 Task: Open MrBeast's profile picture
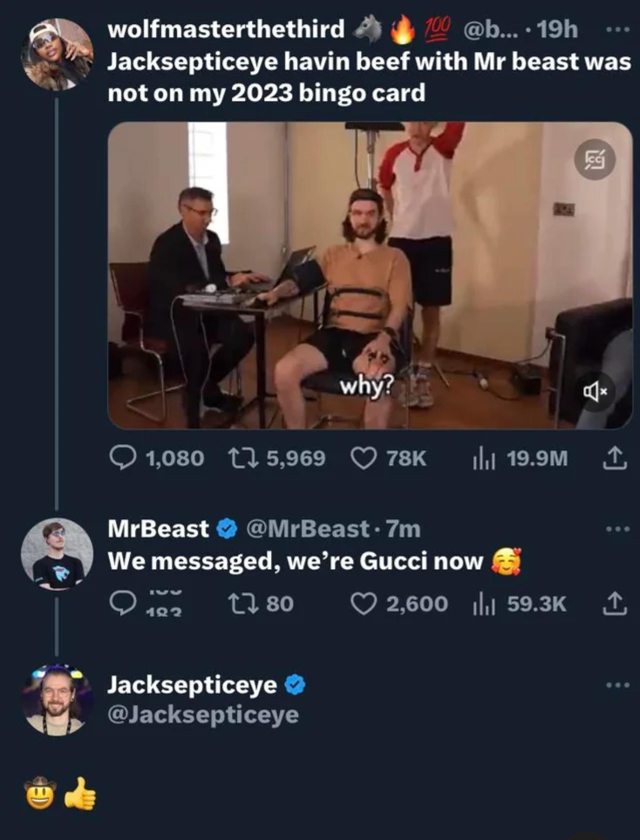coord(57,554)
